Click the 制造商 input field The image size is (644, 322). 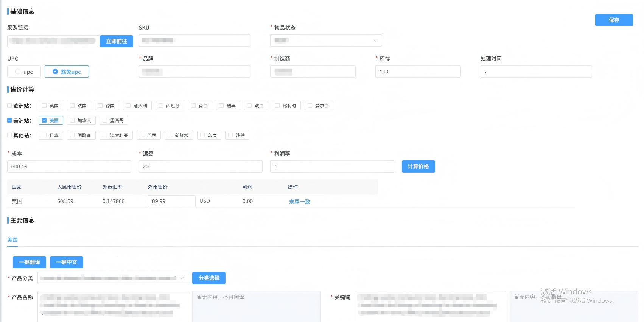pos(313,72)
